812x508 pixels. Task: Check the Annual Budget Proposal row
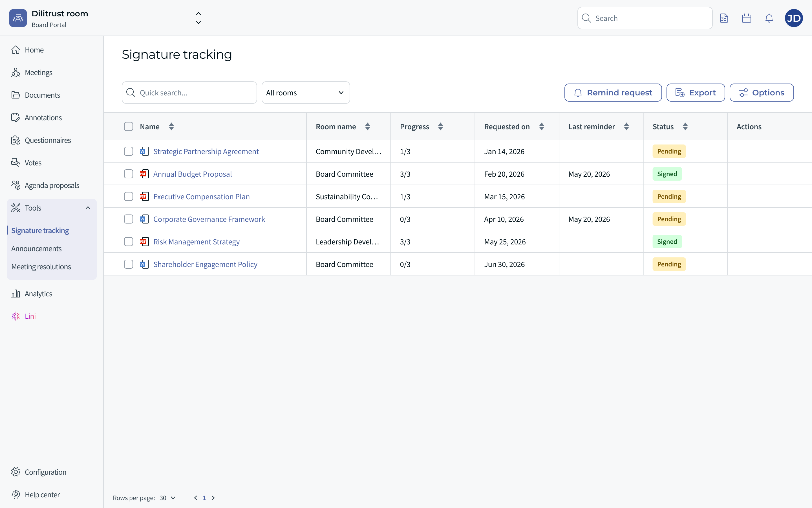129,174
